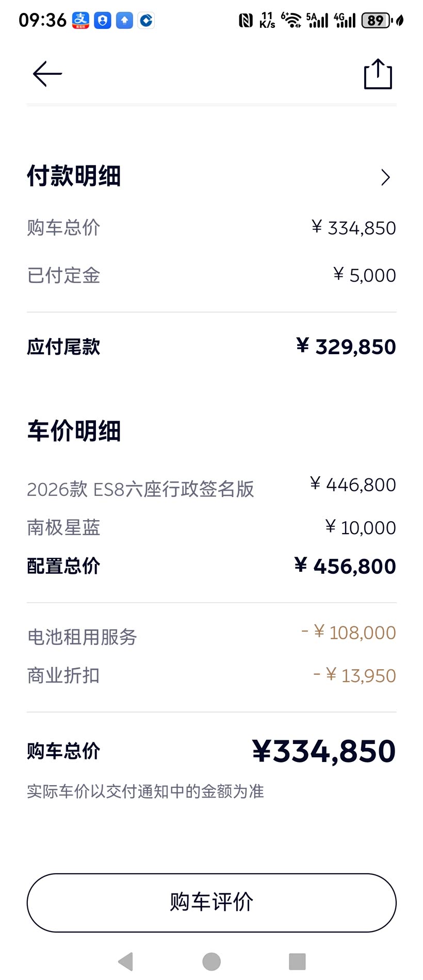This screenshot has height=980, width=423.
Task: Tap the blue upload notification icon
Action: click(x=124, y=20)
